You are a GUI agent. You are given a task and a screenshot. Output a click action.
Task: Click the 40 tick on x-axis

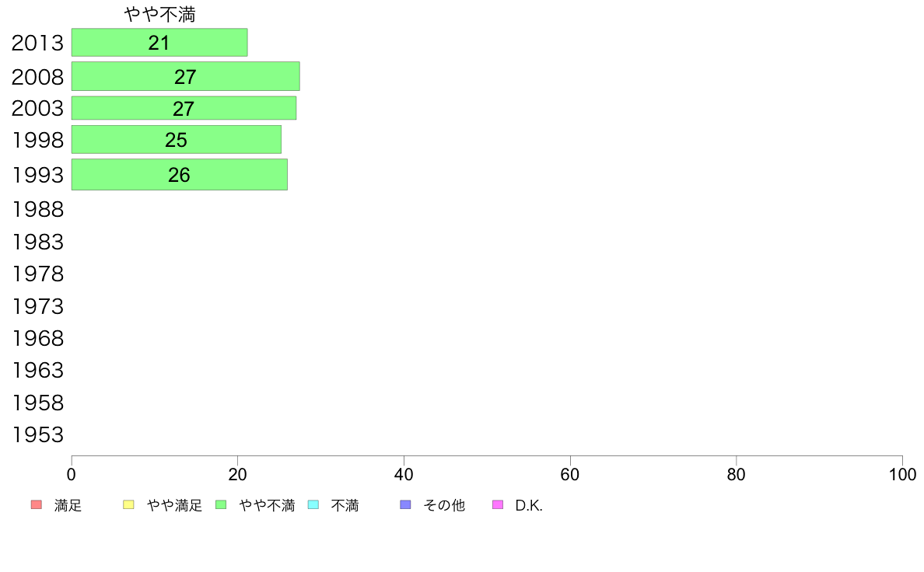coord(404,474)
